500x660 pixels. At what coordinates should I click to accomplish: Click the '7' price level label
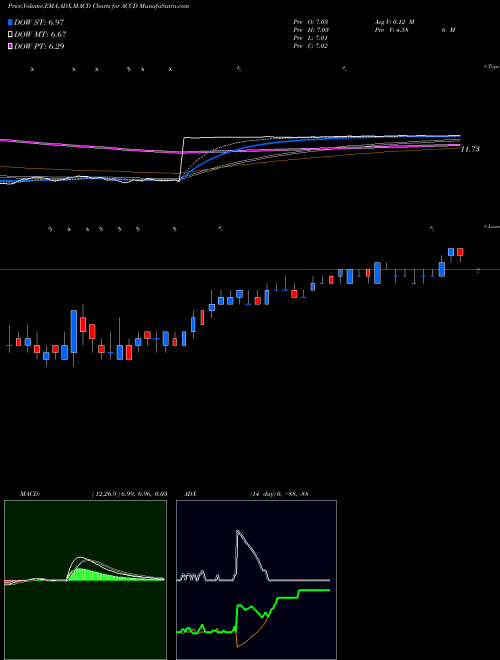pyautogui.click(x=478, y=271)
